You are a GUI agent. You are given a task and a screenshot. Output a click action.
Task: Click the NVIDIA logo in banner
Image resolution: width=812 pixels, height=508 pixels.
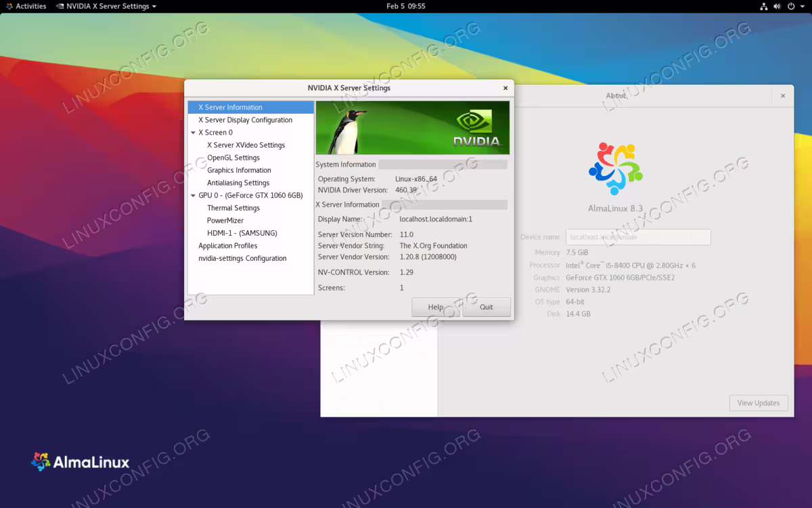click(478, 129)
